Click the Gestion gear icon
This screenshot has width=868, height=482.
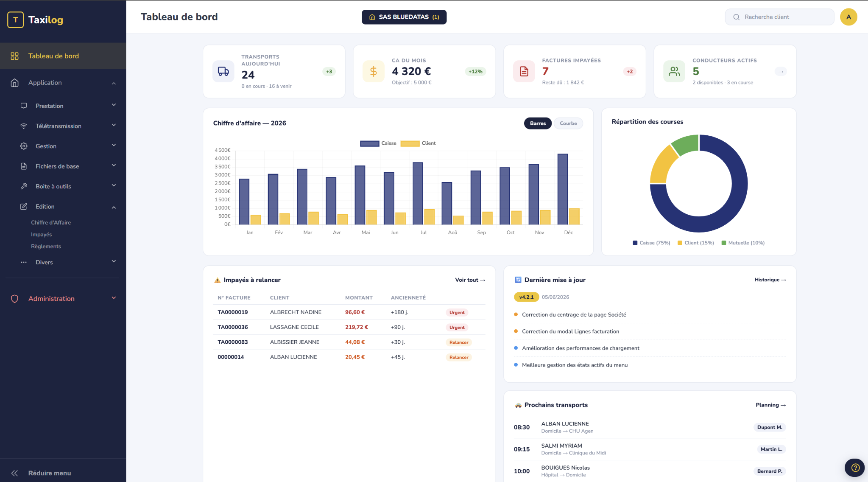coord(24,146)
